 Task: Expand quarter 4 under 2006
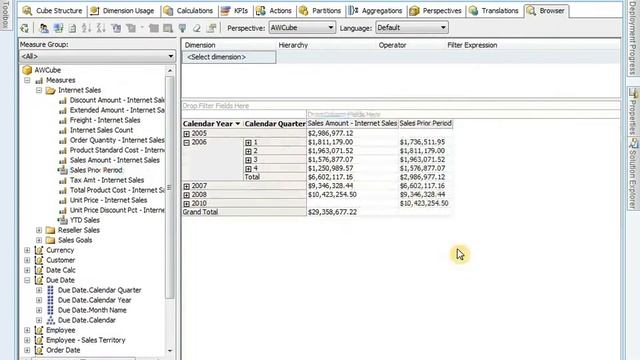coord(248,169)
